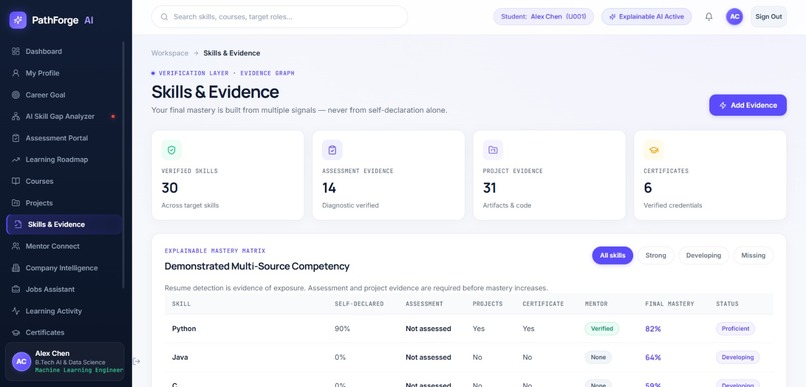Click the AC avatar in the top bar
This screenshot has height=387, width=806.
(x=734, y=16)
